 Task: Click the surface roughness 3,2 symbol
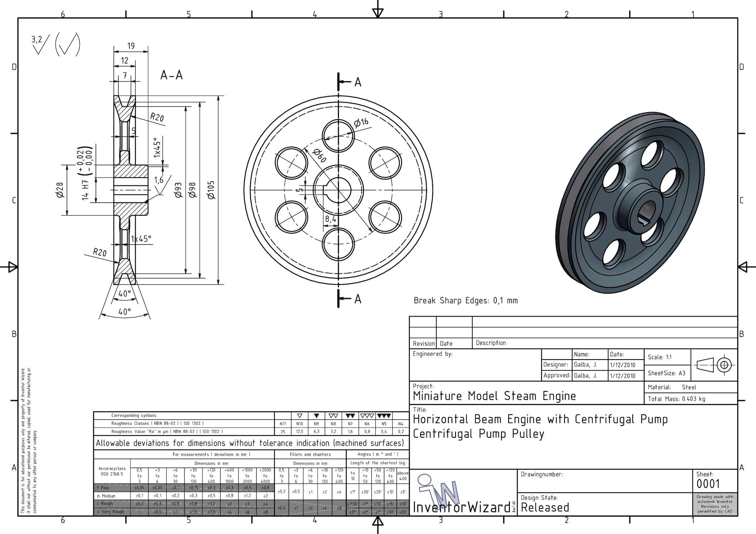[40, 44]
